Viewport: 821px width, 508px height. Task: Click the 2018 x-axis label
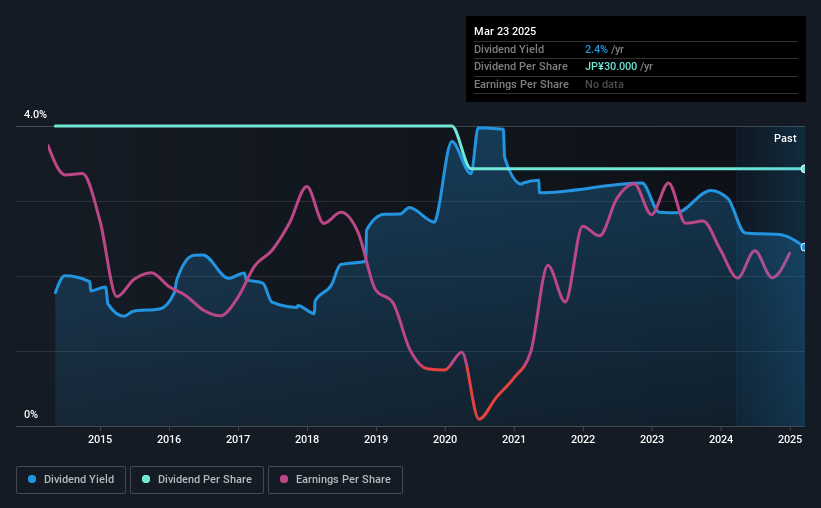click(x=307, y=439)
